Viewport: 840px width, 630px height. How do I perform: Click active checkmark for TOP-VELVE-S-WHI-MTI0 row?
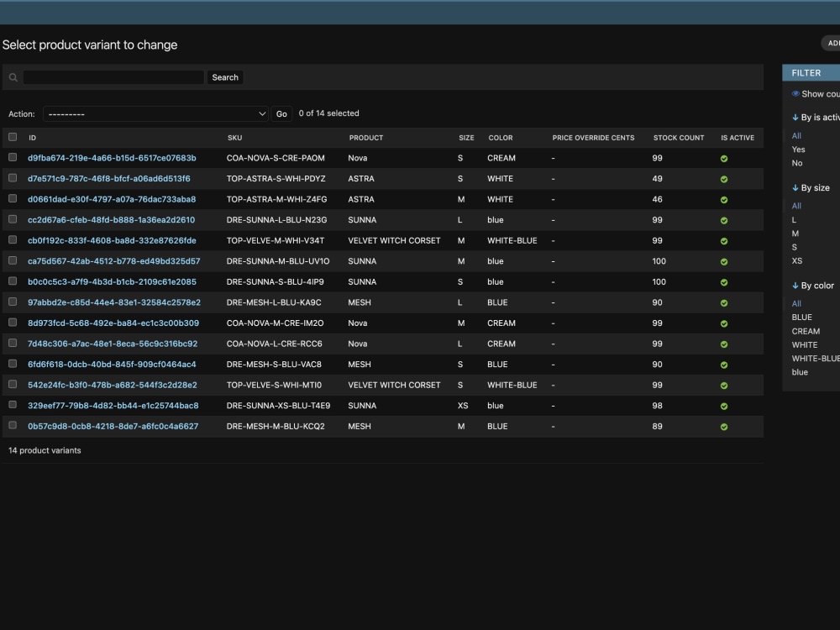coord(724,386)
